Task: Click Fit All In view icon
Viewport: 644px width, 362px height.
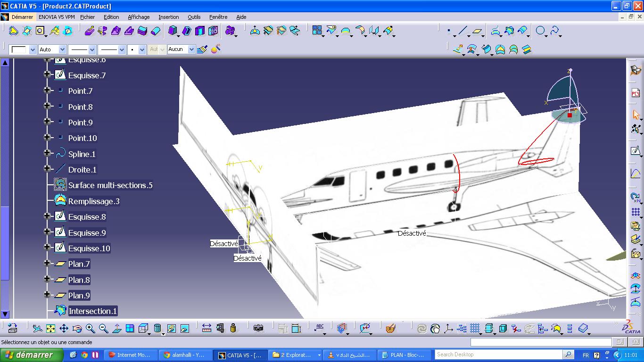Action: (x=50, y=328)
